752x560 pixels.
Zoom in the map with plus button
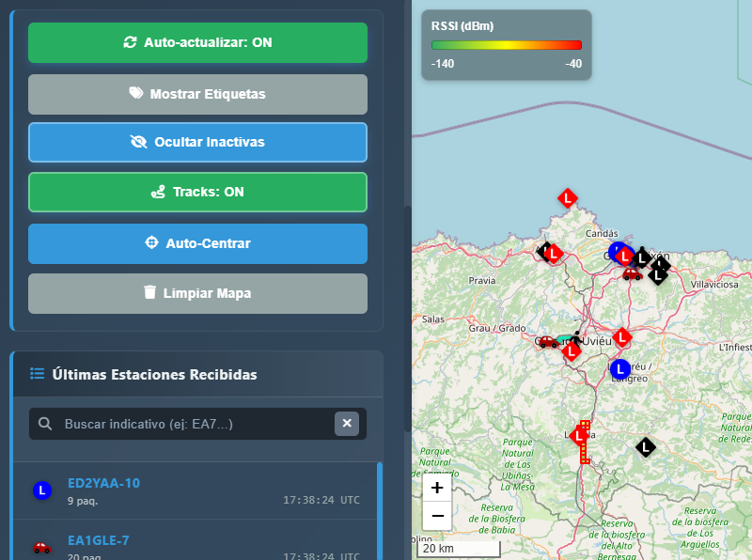(436, 488)
